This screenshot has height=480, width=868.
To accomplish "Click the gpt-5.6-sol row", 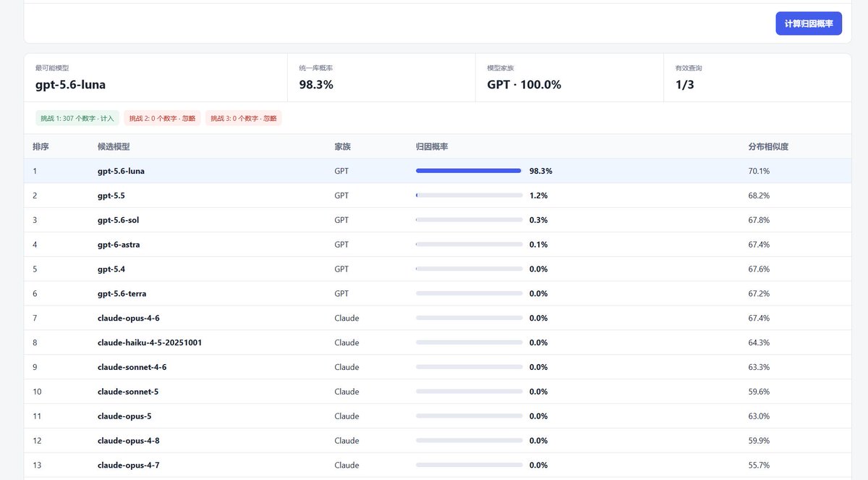I will [x=438, y=220].
